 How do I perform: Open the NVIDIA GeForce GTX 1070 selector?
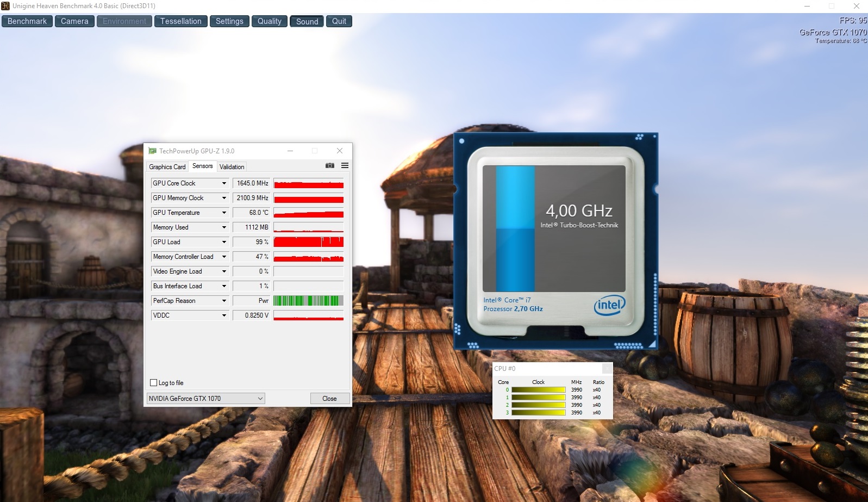[x=205, y=399]
